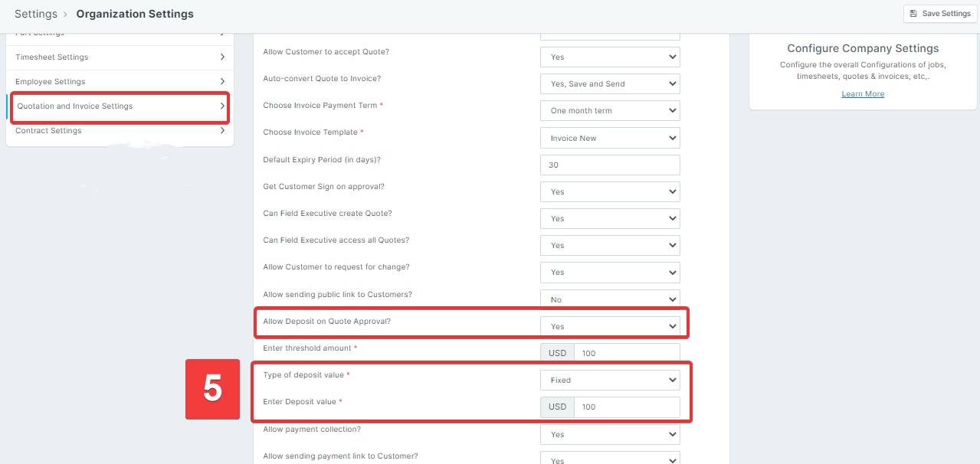
Task: Click the save icon in Save Settings
Action: point(913,13)
